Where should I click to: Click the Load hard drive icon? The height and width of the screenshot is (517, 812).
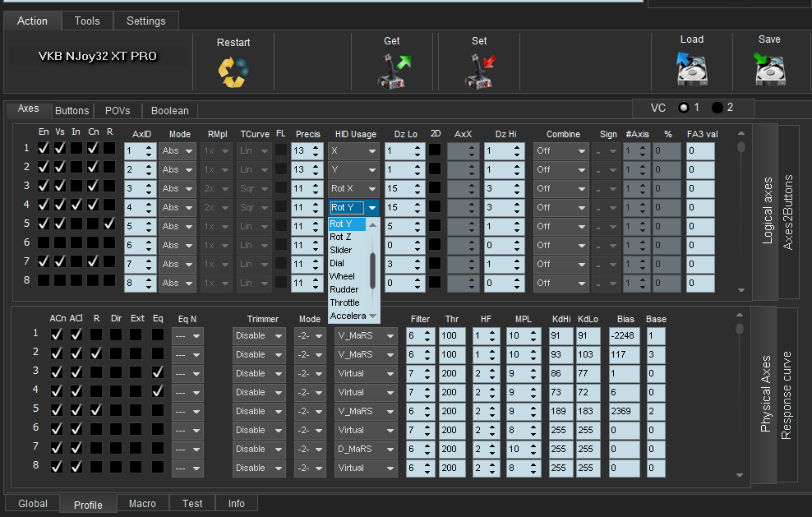tap(692, 68)
